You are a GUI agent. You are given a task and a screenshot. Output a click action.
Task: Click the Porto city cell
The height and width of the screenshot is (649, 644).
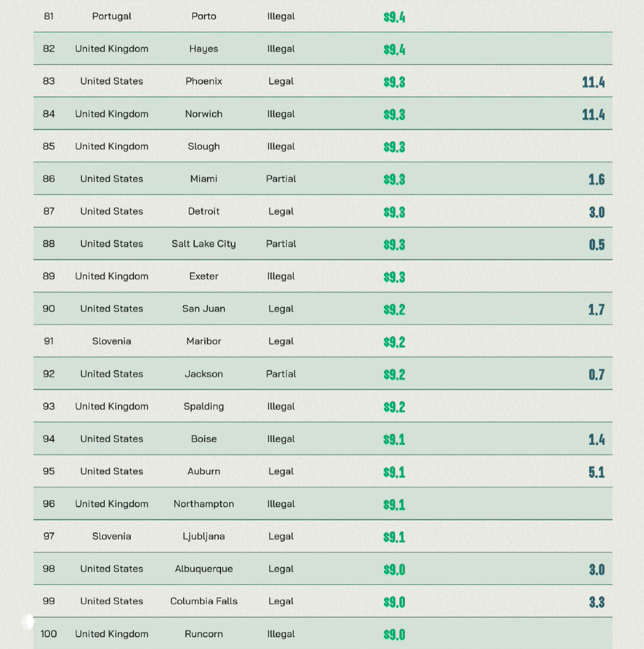pos(204,16)
